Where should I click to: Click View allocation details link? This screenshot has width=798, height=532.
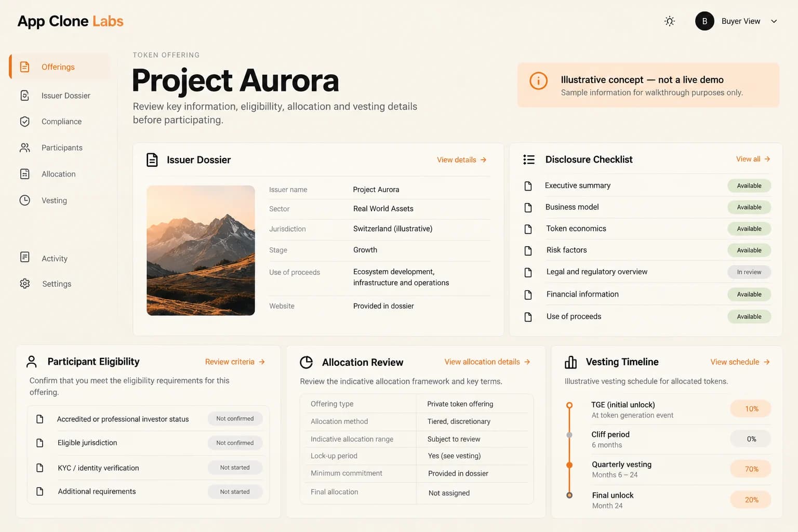click(x=487, y=362)
